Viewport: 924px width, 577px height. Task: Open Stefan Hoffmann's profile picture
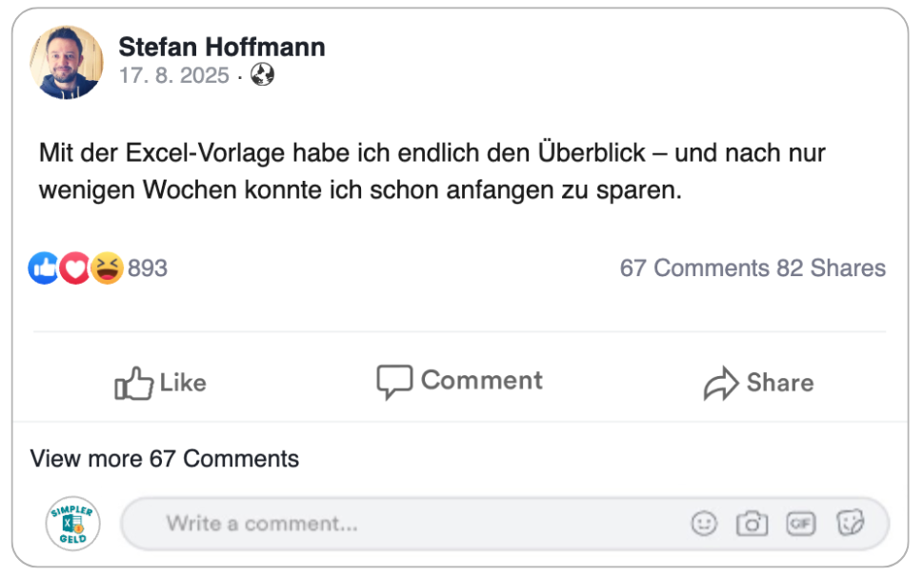click(67, 62)
